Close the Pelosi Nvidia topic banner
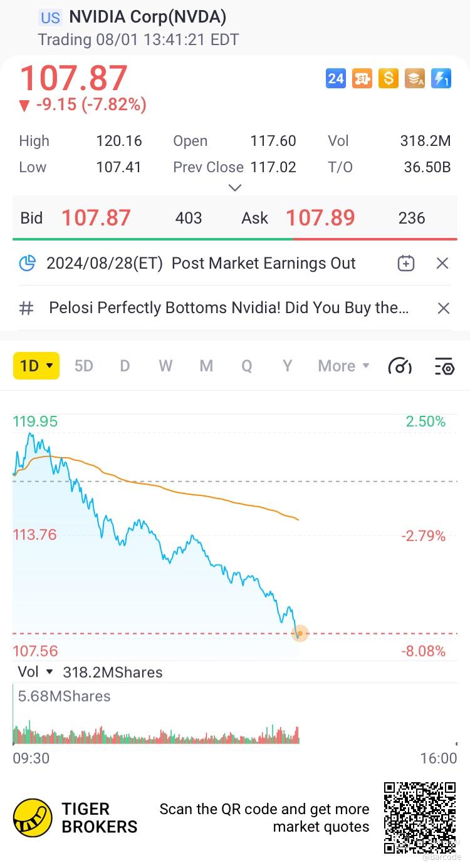 pyautogui.click(x=443, y=308)
